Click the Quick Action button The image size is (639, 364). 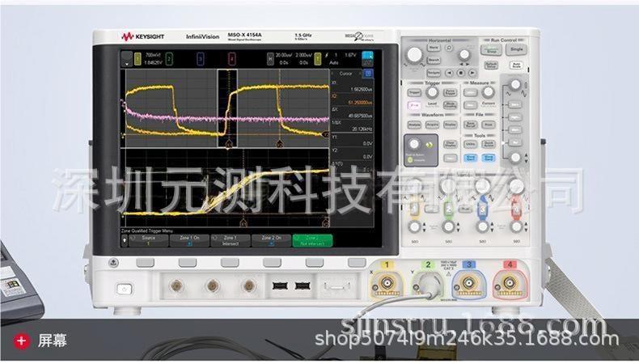pyautogui.click(x=489, y=144)
